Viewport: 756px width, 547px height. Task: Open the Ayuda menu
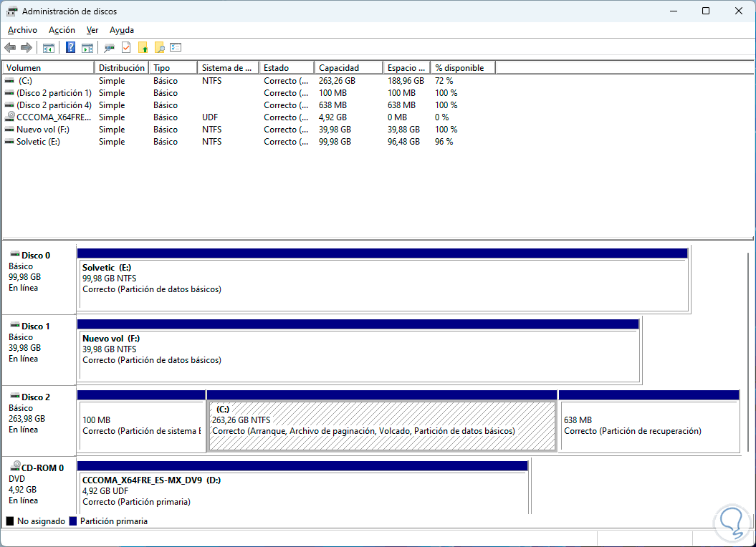coord(122,30)
